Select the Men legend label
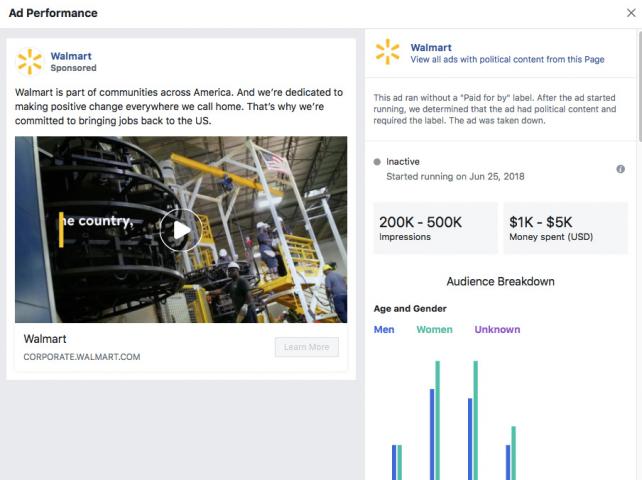The image size is (642, 480). (384, 329)
